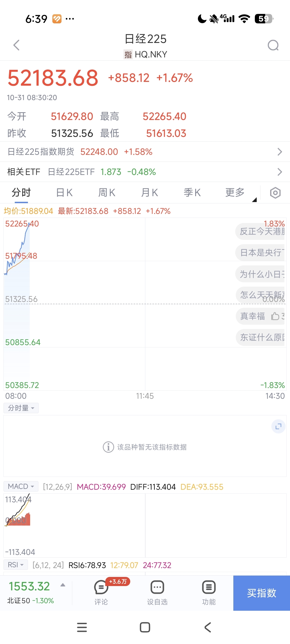Open the MACD indicator dropdown
This screenshot has height=644, width=290.
coord(21,486)
